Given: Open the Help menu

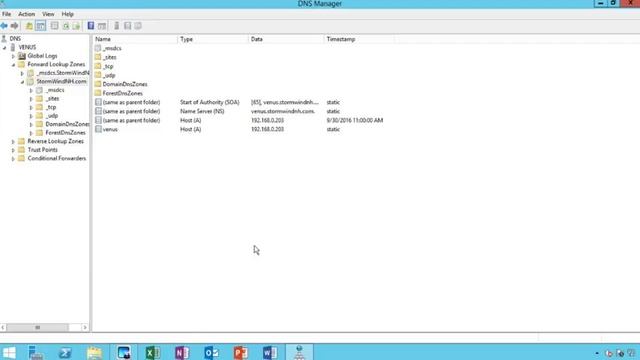Looking at the screenshot, I should click(67, 14).
